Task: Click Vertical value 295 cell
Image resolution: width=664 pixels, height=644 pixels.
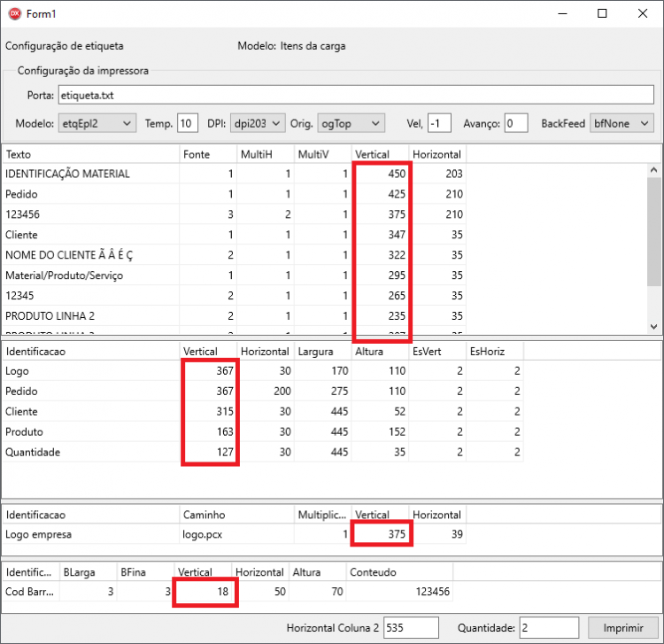Action: click(x=380, y=275)
